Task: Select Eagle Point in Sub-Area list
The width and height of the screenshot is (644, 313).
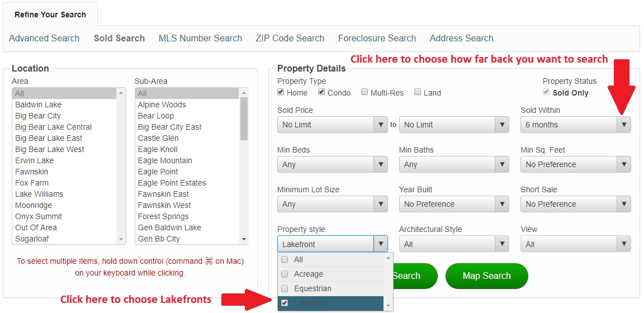Action: coord(158,172)
